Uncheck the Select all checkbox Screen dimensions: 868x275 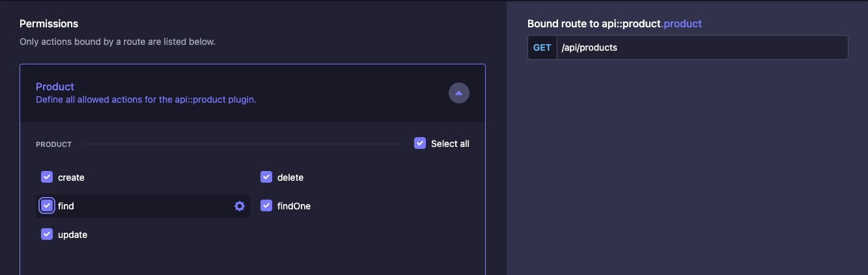click(420, 143)
